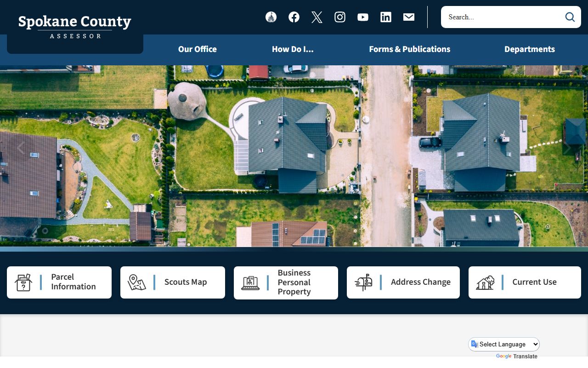Image resolution: width=588 pixels, height=368 pixels.
Task: Open the Scouts Map link
Action: click(173, 282)
